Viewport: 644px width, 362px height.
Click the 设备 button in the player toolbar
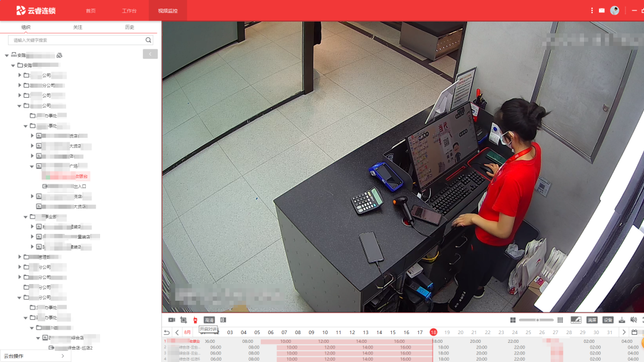pyautogui.click(x=608, y=320)
